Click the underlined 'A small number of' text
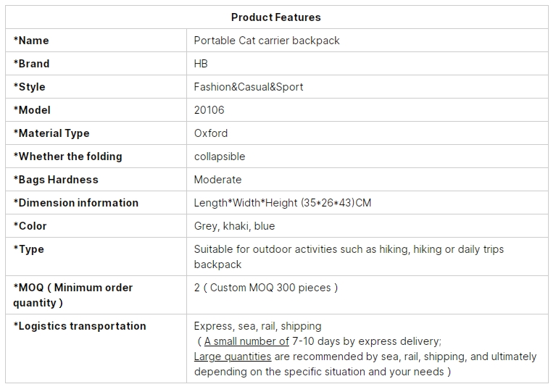The image size is (556, 392). pyautogui.click(x=246, y=341)
